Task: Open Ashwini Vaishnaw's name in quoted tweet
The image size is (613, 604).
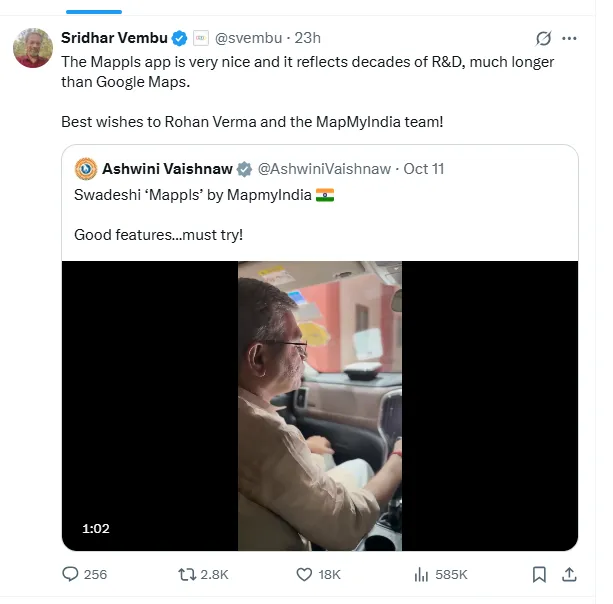Action: click(x=167, y=168)
